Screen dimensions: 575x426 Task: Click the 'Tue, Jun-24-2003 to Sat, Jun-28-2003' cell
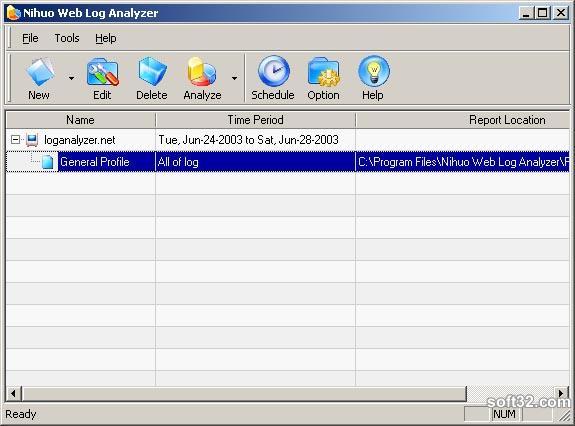point(255,140)
